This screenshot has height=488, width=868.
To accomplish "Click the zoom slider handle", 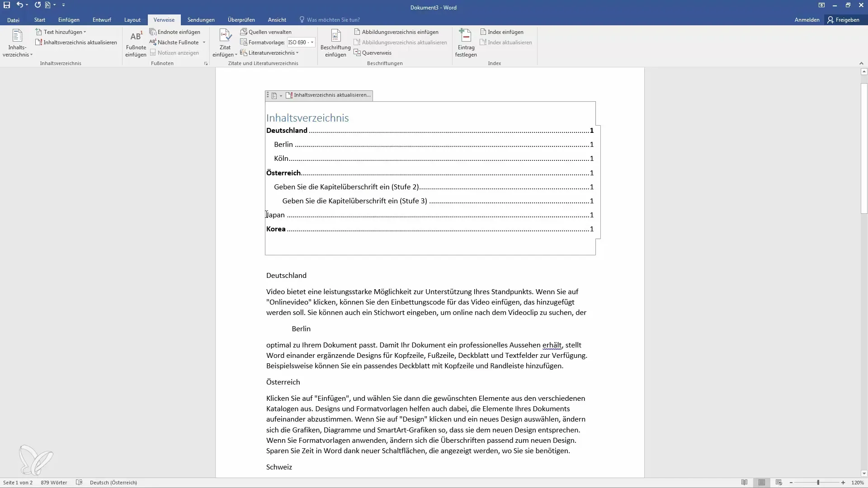I will point(818,483).
